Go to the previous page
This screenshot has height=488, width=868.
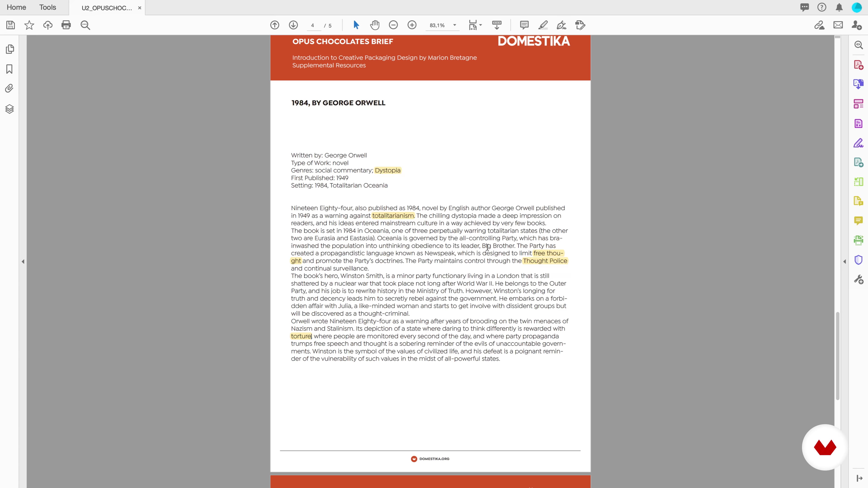275,25
